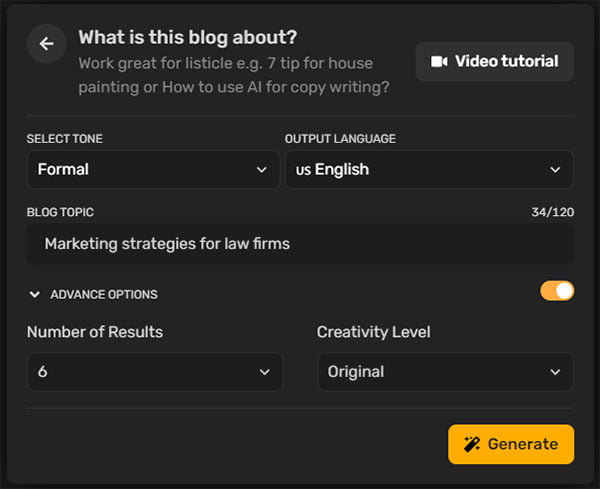Click the us flag code beside English
The height and width of the screenshot is (489, 600).
click(303, 170)
